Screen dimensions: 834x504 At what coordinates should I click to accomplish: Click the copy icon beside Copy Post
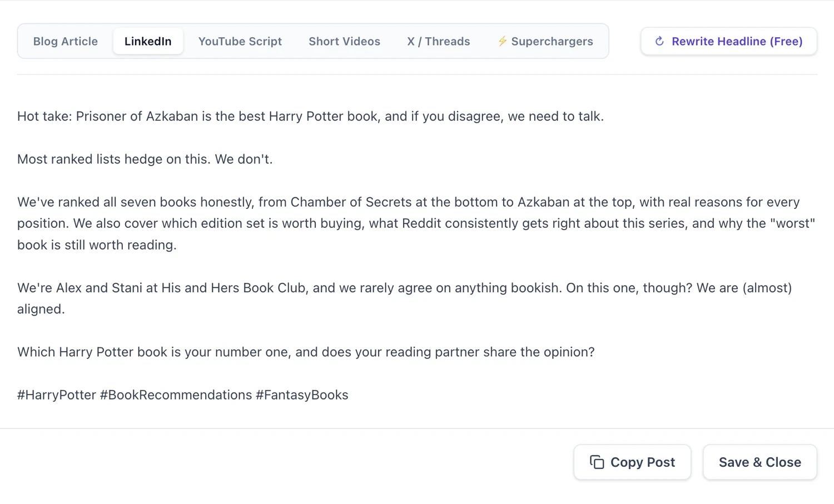point(597,462)
